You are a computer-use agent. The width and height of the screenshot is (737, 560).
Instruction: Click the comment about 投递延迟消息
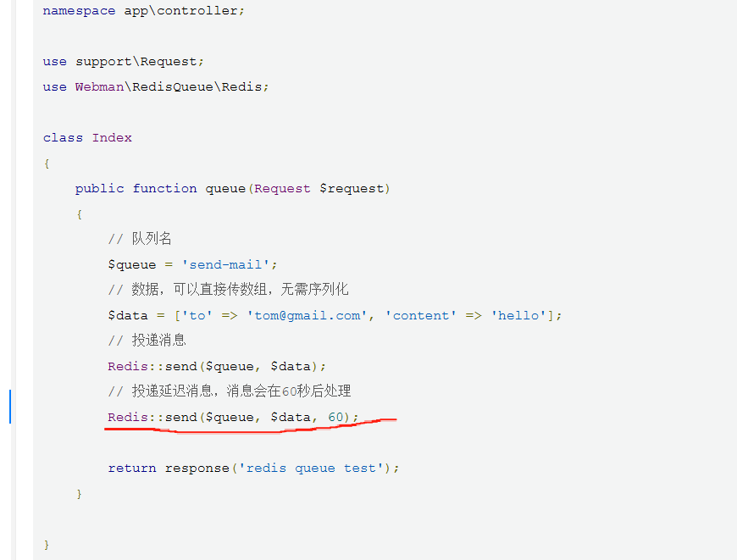[x=230, y=391]
